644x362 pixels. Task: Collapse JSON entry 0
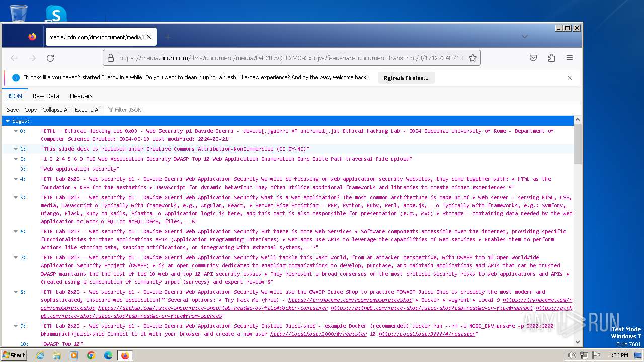tap(16, 131)
